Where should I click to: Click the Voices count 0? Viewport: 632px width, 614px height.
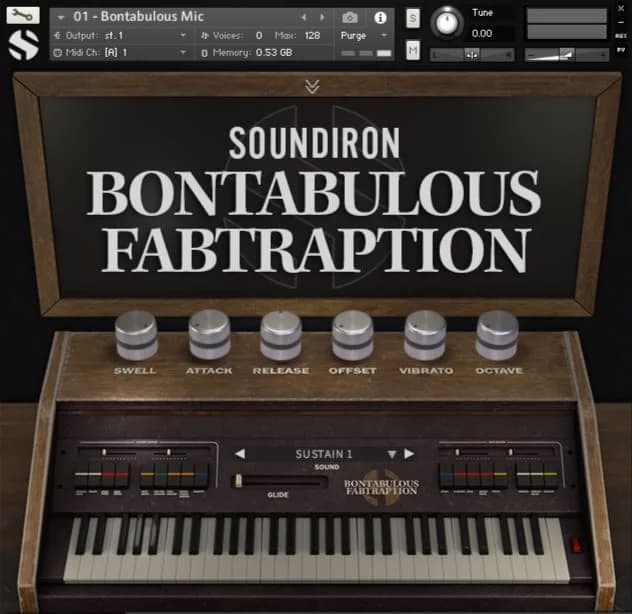[x=259, y=35]
